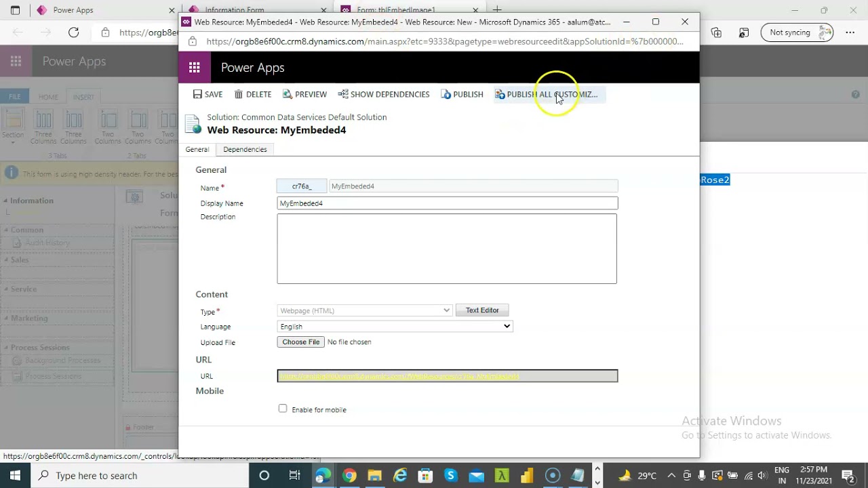Click the Save toolbar button
This screenshot has width=868, height=488.
click(208, 94)
